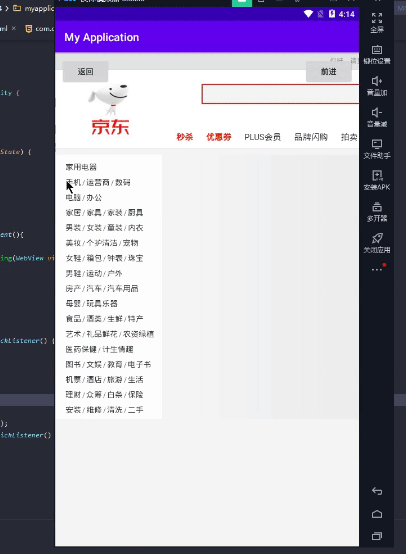Screen dimensions: 406x554
Task: Open the 优惠券 coupons link
Action: (219, 137)
